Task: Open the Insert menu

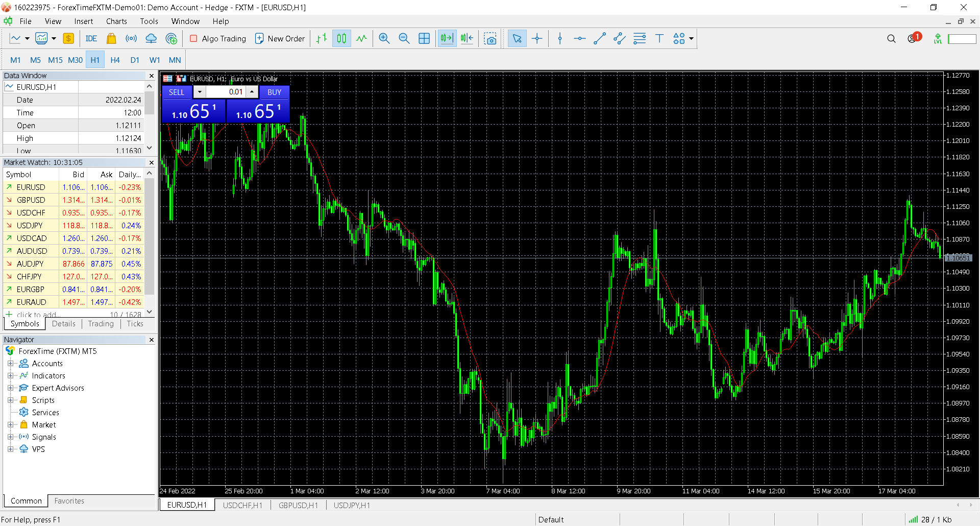Action: coord(84,21)
